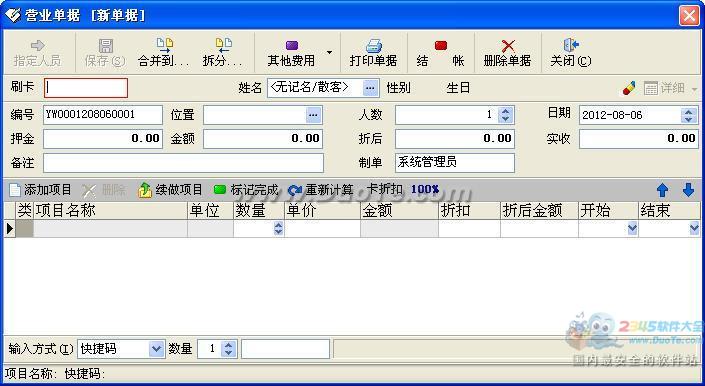Click the 制单 field 系统管理员
Image resolution: width=705 pixels, height=386 pixels.
[455, 163]
